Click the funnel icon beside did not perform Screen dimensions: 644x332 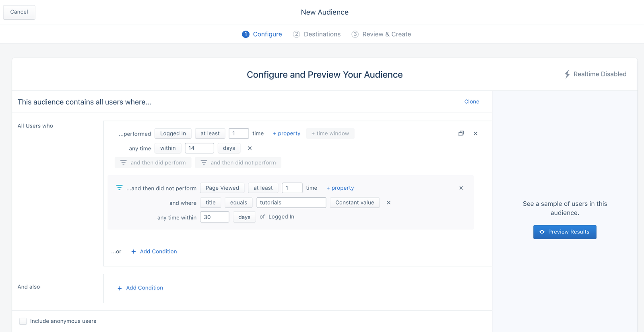pyautogui.click(x=119, y=188)
